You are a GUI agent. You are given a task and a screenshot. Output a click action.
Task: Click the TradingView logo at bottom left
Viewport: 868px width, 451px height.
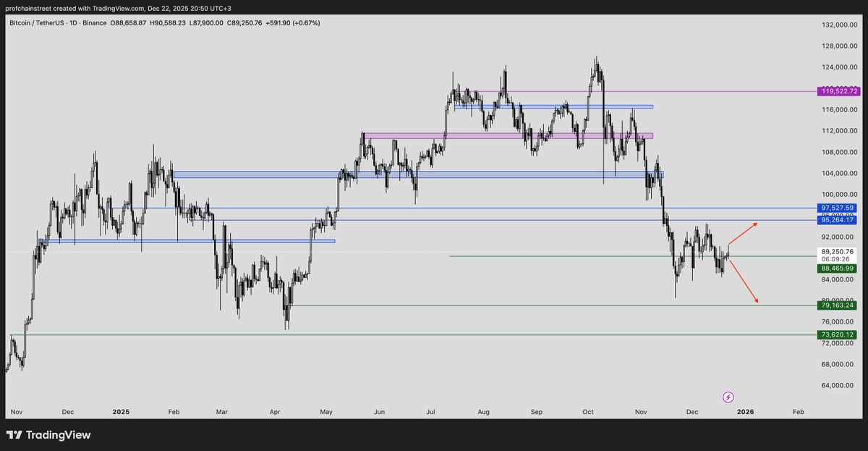tap(48, 435)
